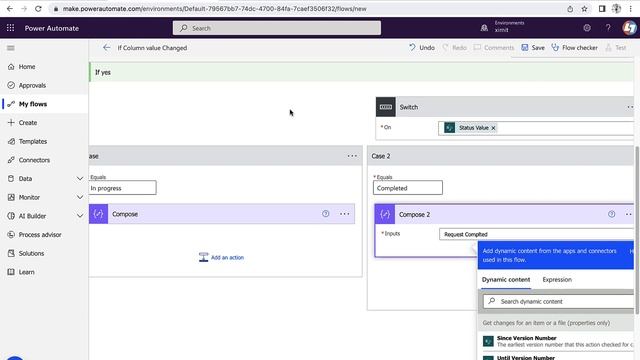
Task: Open the Create page
Action: pyautogui.click(x=27, y=122)
